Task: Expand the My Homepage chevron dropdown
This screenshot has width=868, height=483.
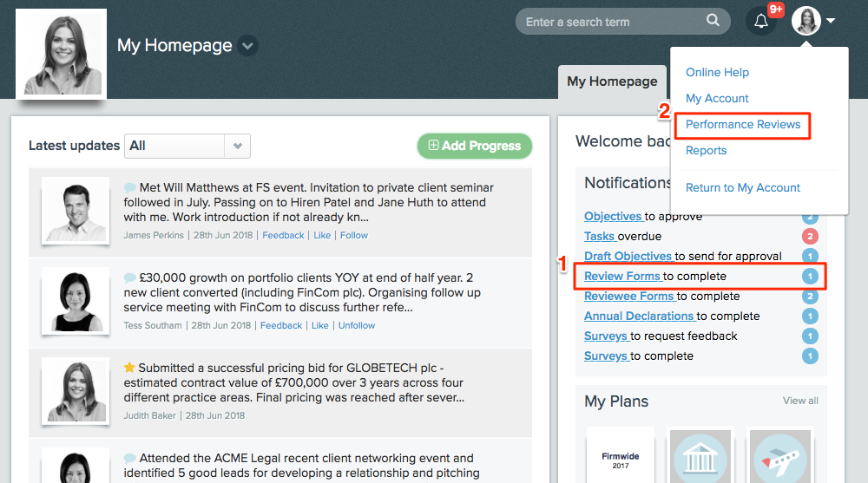Action: (x=247, y=45)
